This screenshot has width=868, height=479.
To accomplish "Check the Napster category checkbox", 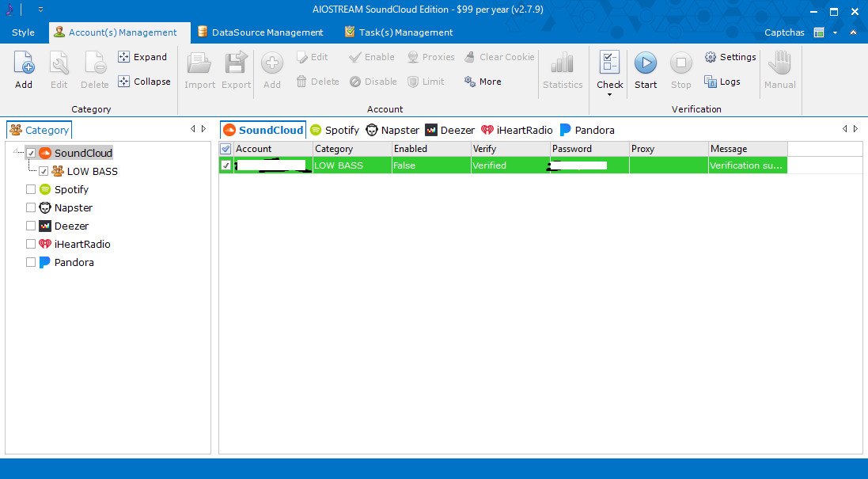I will tap(31, 208).
